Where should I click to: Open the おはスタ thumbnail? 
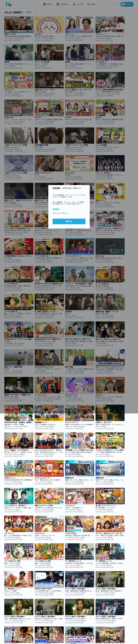point(110,385)
